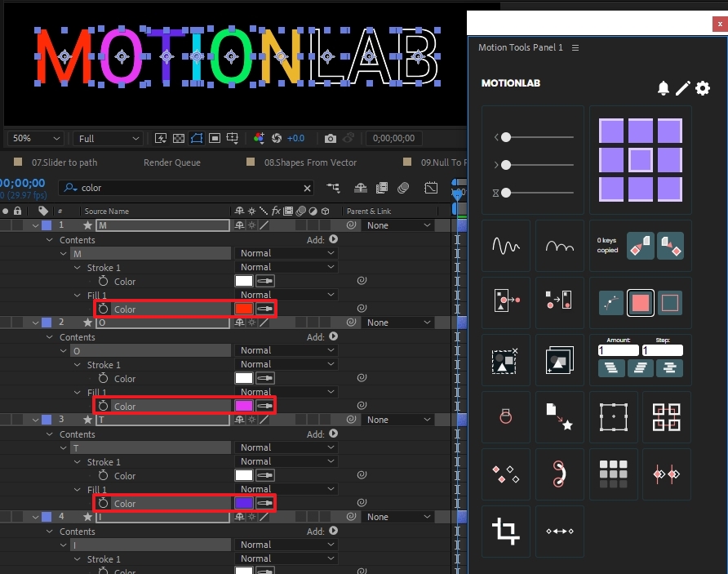Toggle transparency grid in viewer
Screen dimensions: 728x574
click(178, 138)
